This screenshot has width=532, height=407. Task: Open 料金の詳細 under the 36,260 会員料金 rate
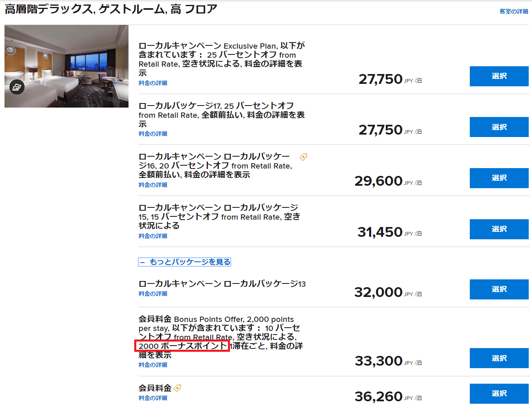pyautogui.click(x=153, y=398)
